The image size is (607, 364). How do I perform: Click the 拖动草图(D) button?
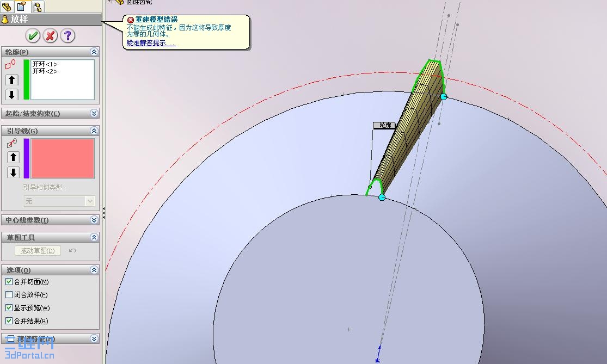click(38, 251)
